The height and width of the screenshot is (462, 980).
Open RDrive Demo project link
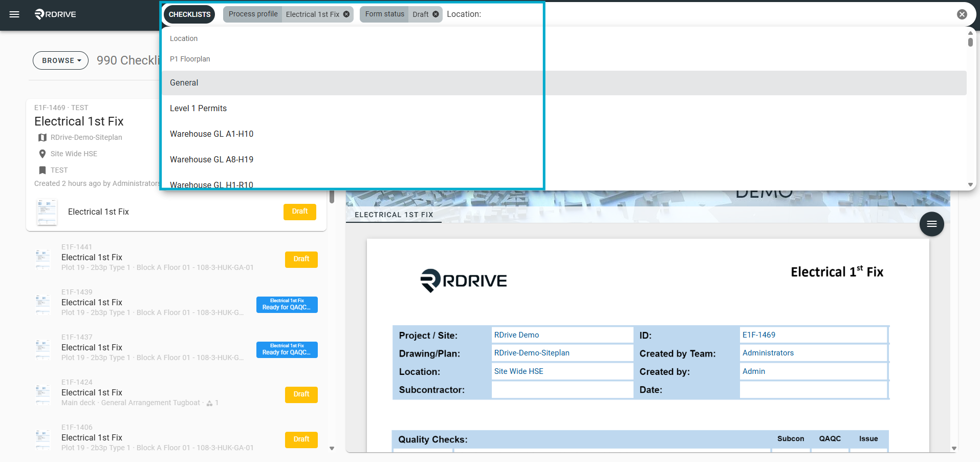pyautogui.click(x=516, y=335)
